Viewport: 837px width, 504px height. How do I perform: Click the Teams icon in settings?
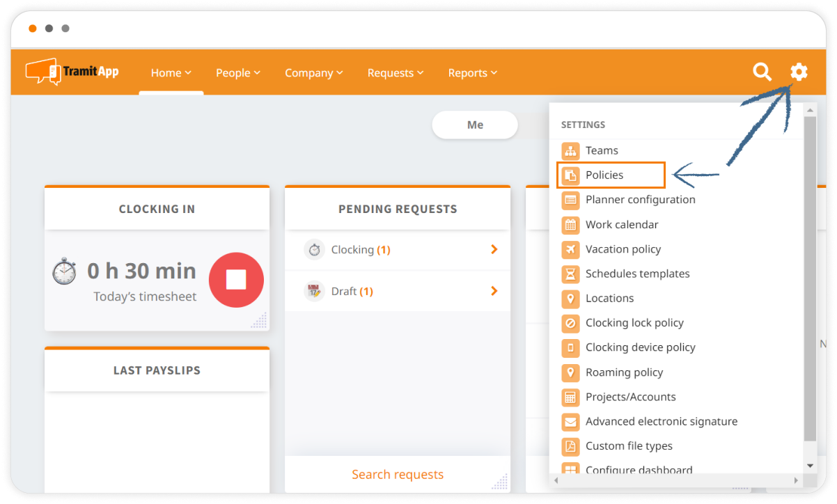[570, 150]
